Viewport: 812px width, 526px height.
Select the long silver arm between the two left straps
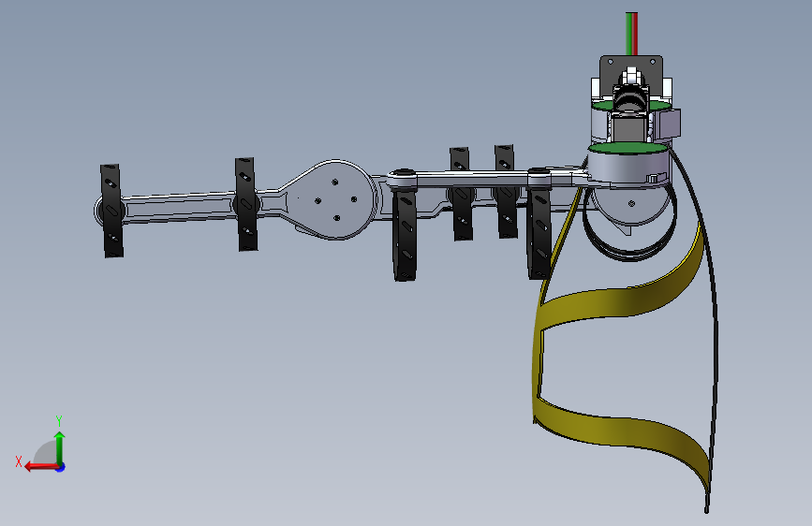click(x=179, y=207)
